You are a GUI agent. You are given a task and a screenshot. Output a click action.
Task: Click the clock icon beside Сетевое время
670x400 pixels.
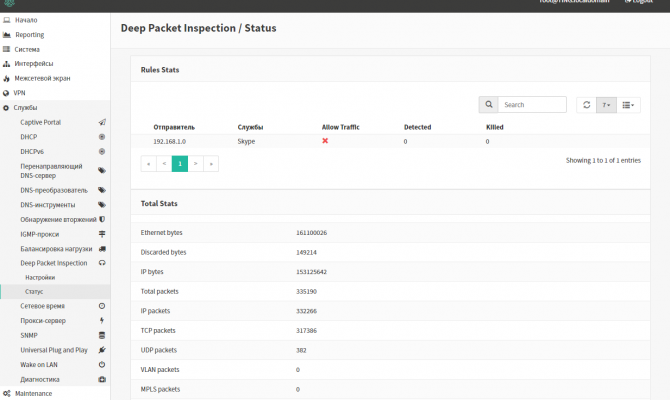pos(102,305)
